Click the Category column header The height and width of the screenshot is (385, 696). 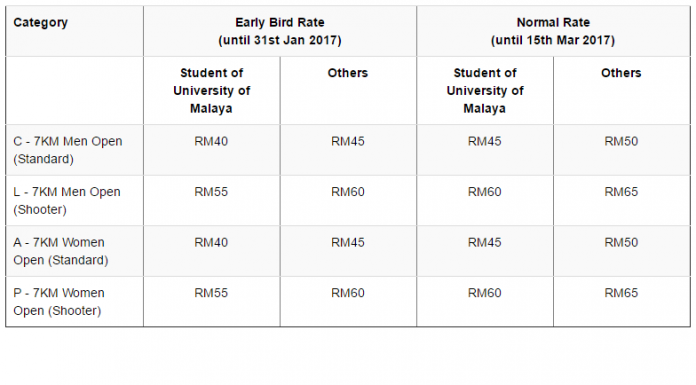tap(40, 23)
